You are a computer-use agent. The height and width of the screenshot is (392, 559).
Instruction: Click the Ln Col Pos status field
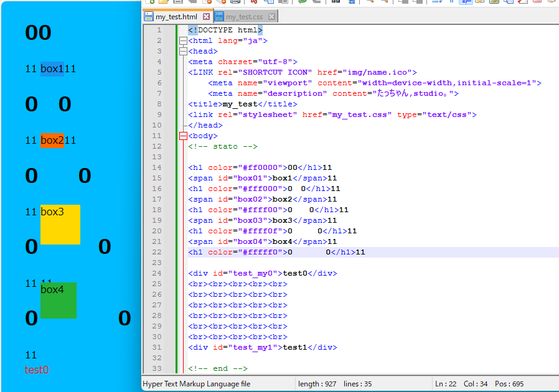tap(479, 384)
